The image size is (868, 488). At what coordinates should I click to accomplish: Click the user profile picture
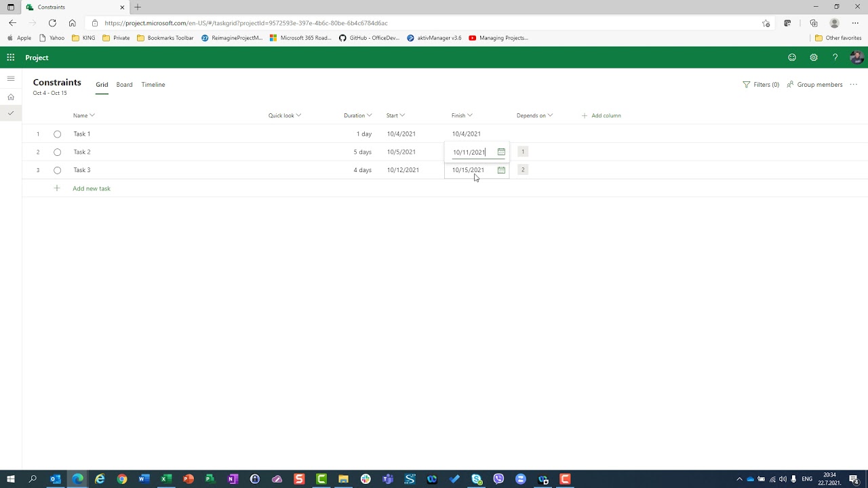click(856, 58)
